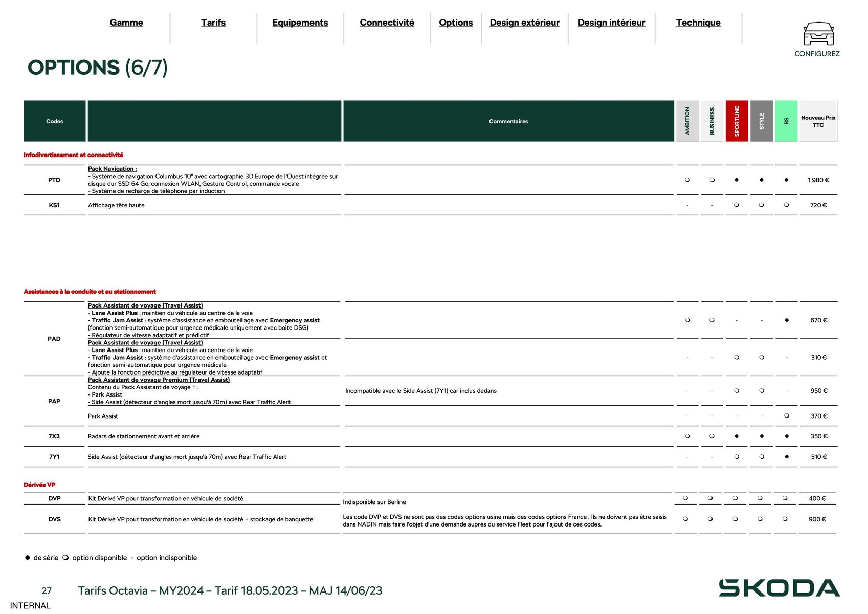
Task: Click the Side Assist incompatibility comment
Action: pyautogui.click(x=421, y=391)
